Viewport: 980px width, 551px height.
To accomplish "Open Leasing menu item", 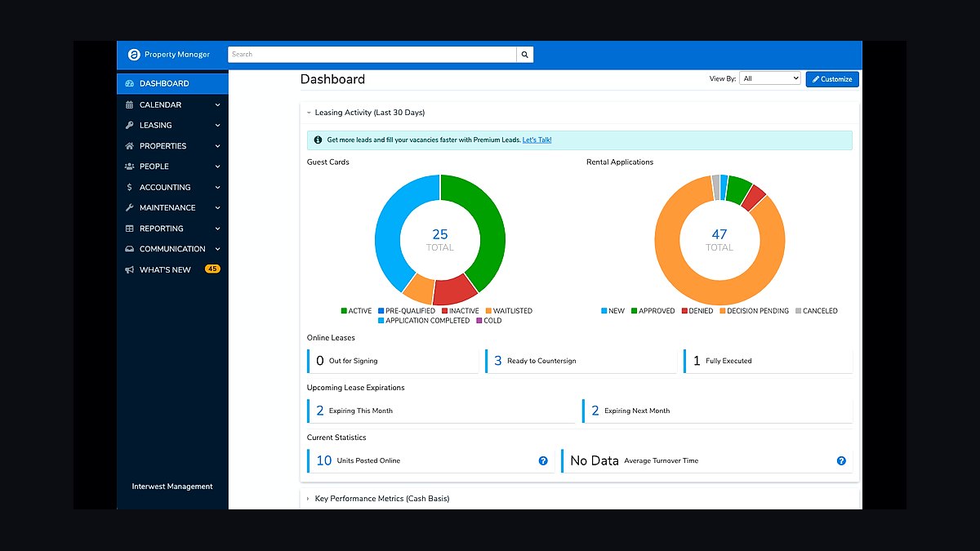I will tap(173, 125).
